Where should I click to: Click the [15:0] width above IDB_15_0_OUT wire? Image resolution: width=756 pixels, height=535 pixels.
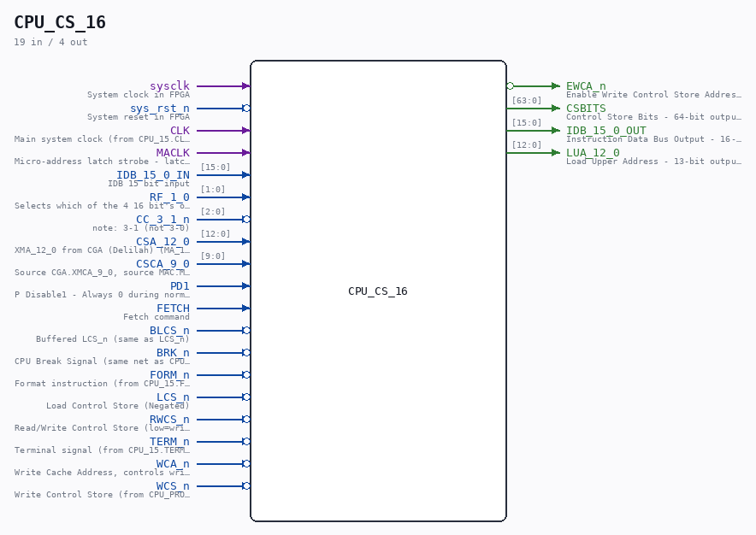(x=527, y=122)
